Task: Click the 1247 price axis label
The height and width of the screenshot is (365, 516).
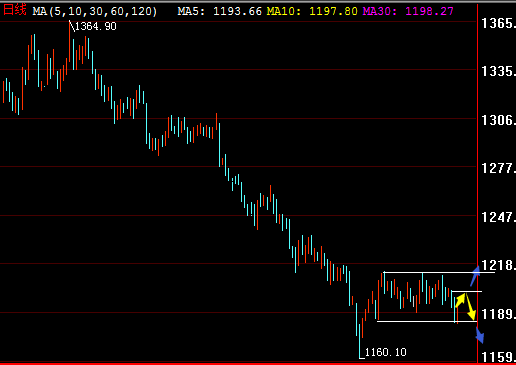Action: [498, 217]
